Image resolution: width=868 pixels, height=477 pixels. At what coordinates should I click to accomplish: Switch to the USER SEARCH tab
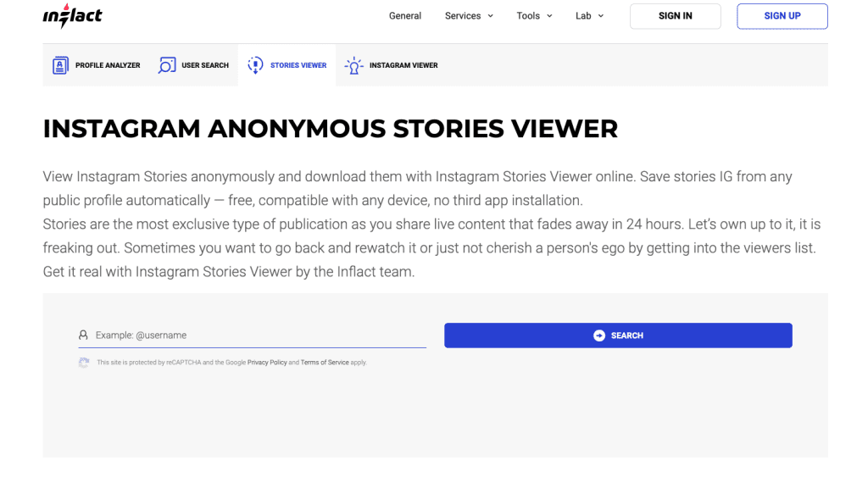point(194,65)
